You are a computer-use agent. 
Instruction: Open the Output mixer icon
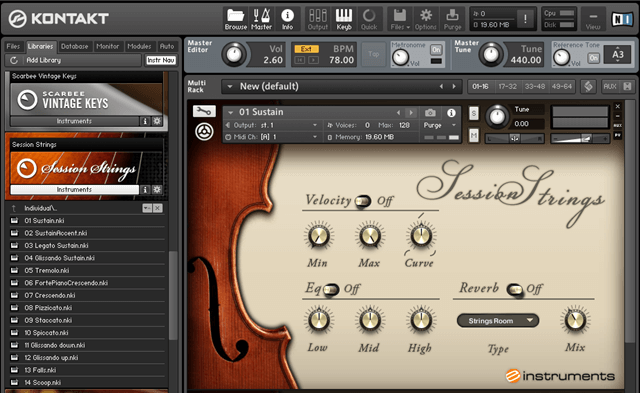click(x=318, y=19)
